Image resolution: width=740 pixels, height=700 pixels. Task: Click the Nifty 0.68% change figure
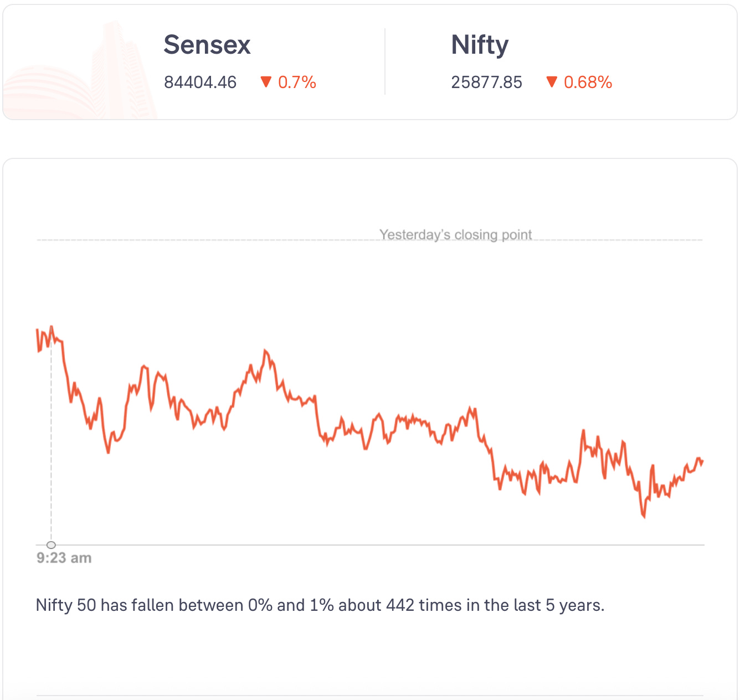coord(588,83)
